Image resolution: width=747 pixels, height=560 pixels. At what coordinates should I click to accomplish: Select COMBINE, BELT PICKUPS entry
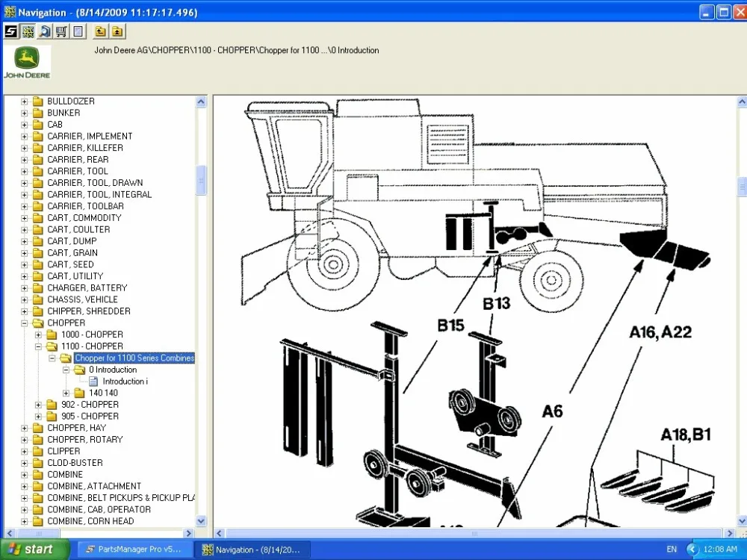[121, 498]
